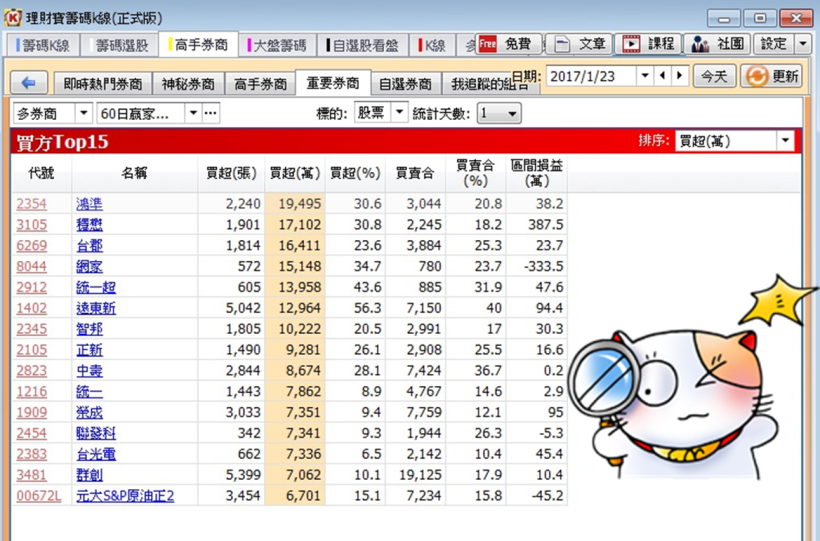
Task: Open stock name link 正新
Action: click(89, 350)
